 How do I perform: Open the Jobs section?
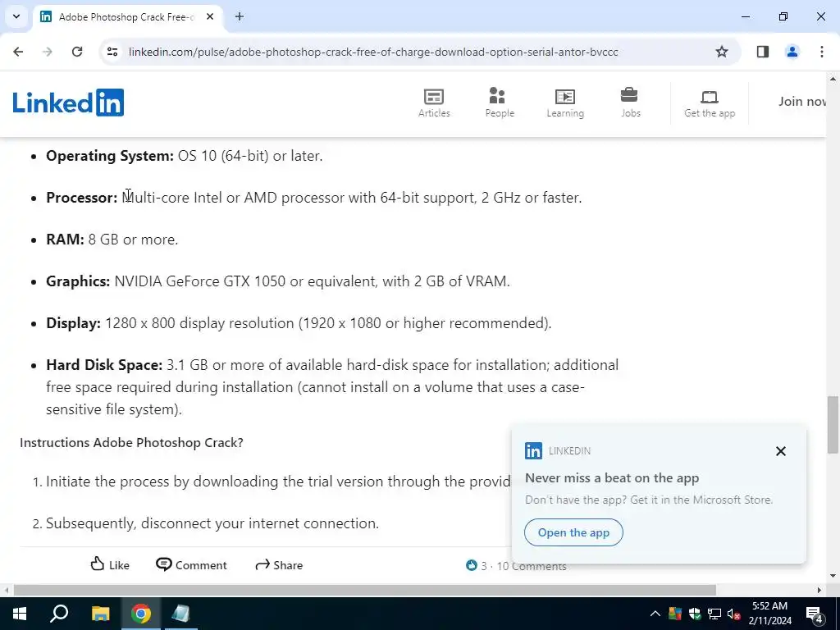pos(630,103)
